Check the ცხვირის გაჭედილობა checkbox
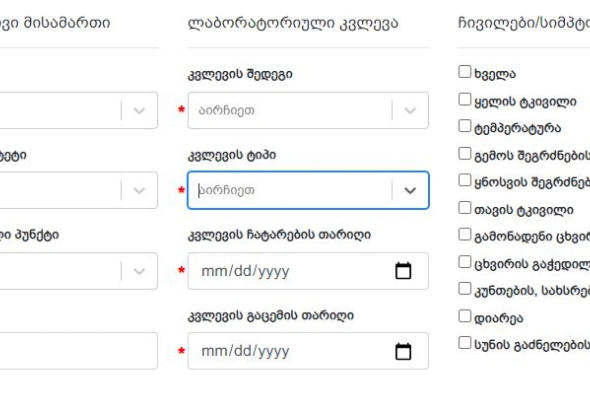The width and height of the screenshot is (590, 410). (x=465, y=262)
